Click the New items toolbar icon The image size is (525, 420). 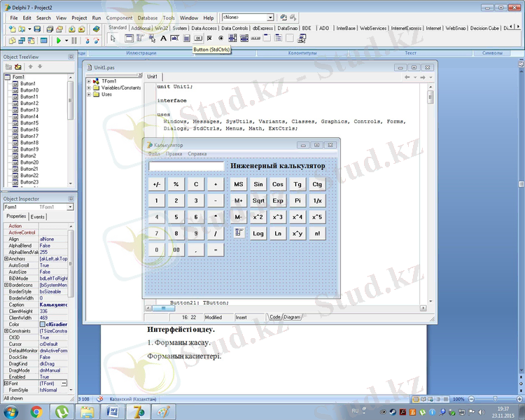pos(13,29)
